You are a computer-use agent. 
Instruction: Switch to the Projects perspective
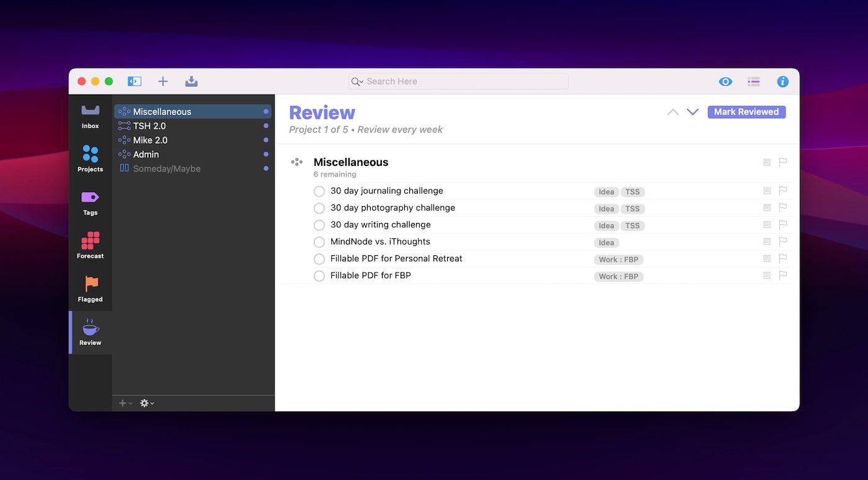[x=91, y=159]
